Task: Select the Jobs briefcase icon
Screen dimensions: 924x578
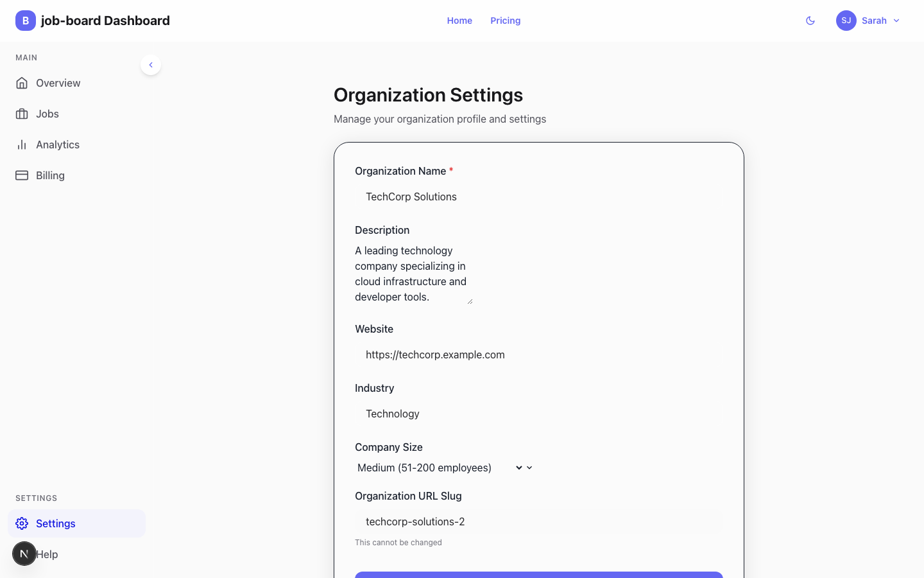Action: pyautogui.click(x=22, y=114)
